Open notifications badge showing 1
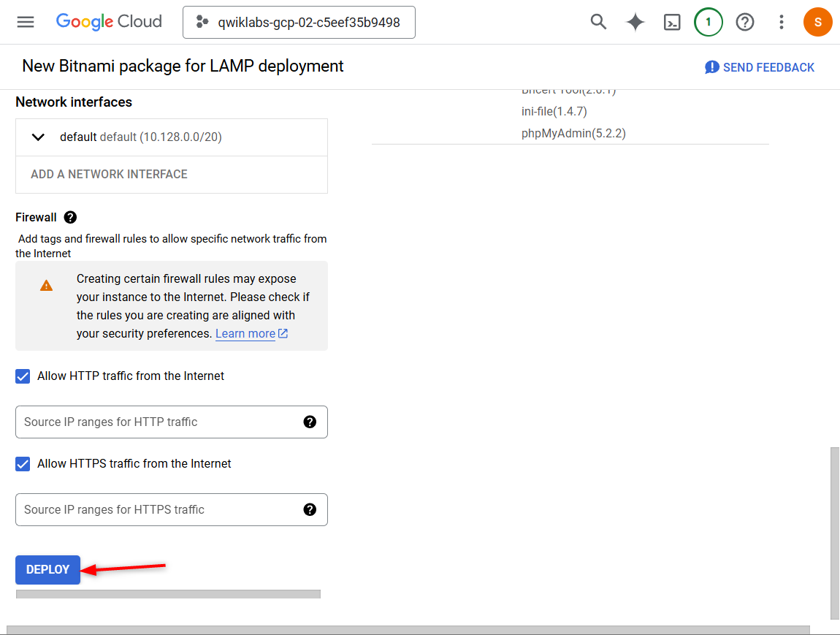The height and width of the screenshot is (635, 840). pos(709,22)
